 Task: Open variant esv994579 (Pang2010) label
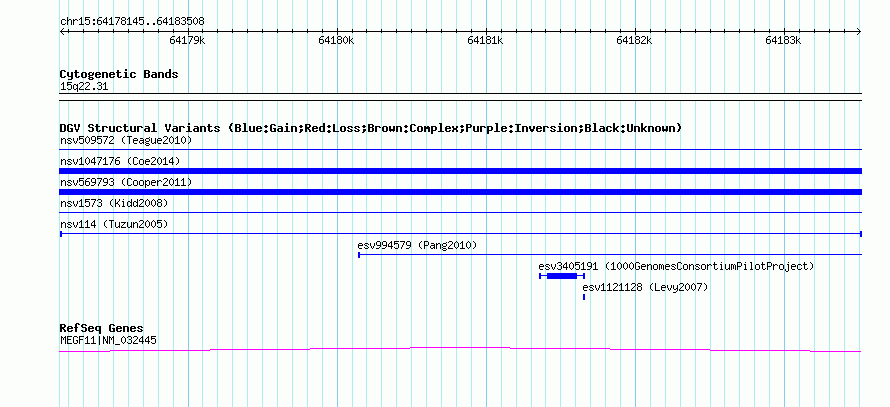pyautogui.click(x=417, y=246)
